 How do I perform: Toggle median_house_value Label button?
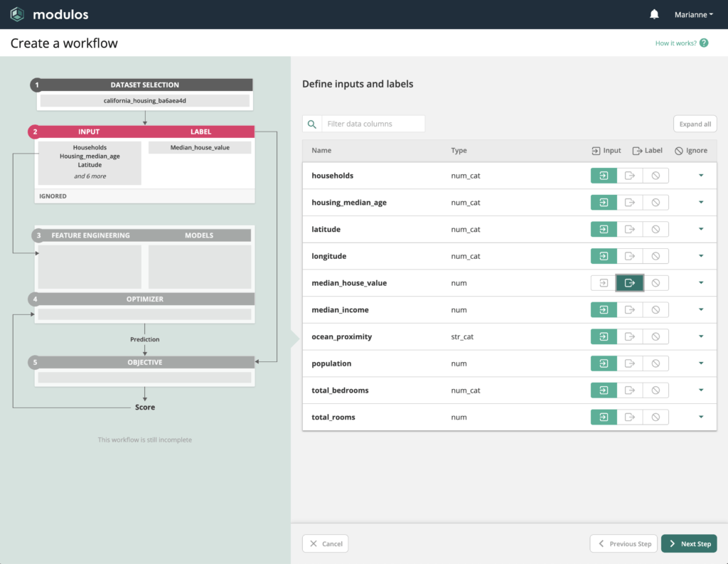click(630, 283)
